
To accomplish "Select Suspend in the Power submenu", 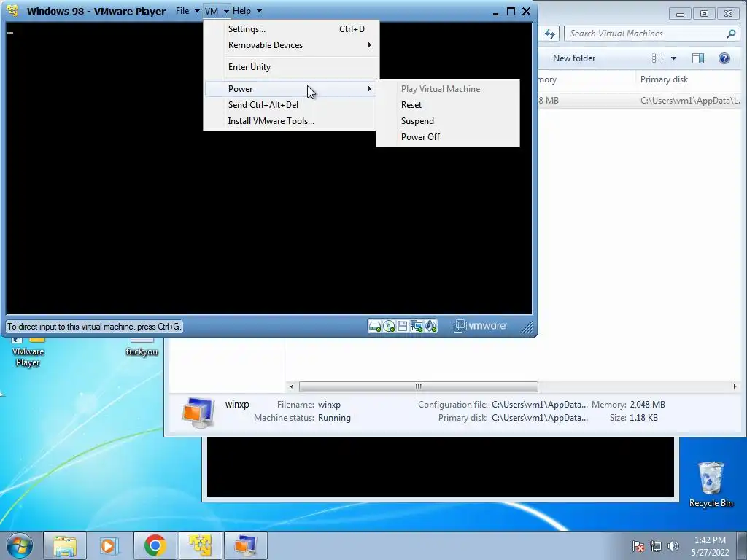I will coord(448,121).
